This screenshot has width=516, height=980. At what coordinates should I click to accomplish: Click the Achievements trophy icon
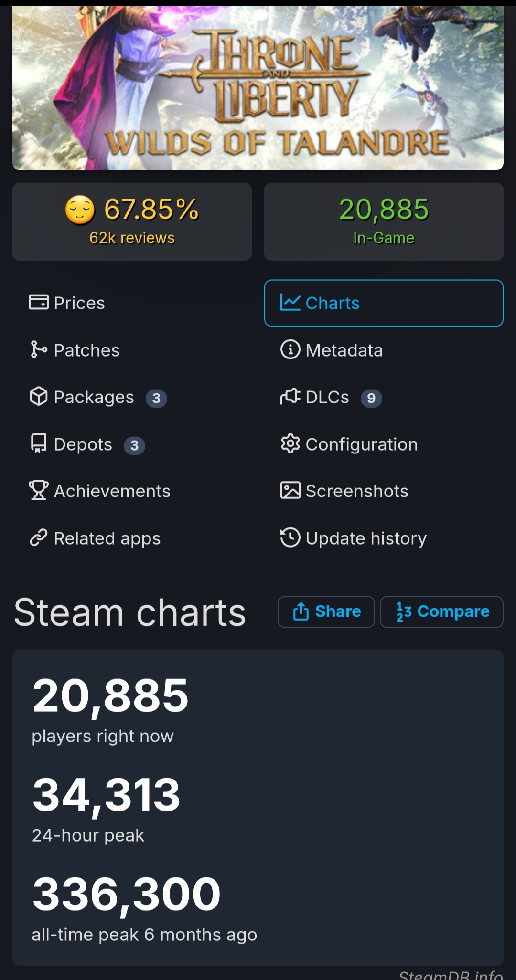(x=38, y=491)
